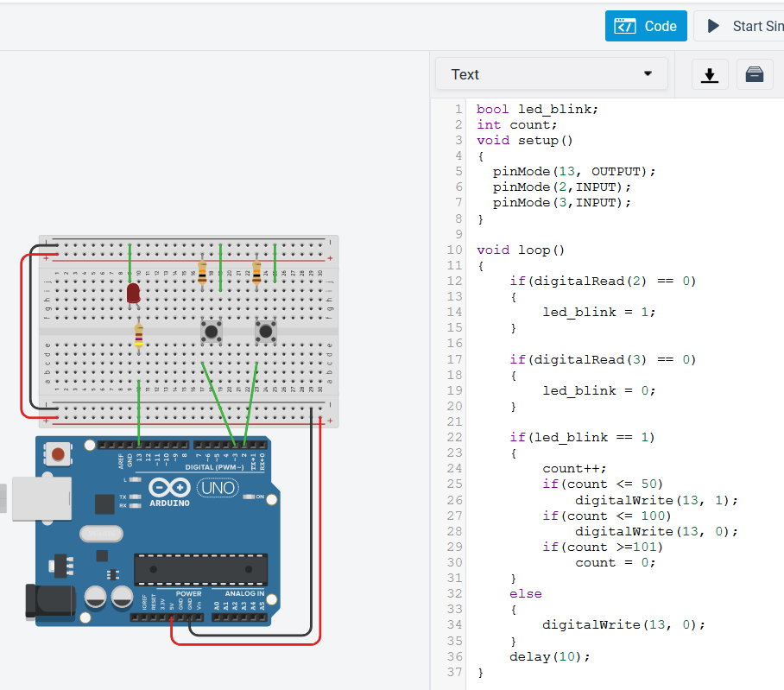Click the 'else' keyword line
This screenshot has height=690, width=784.
[526, 593]
